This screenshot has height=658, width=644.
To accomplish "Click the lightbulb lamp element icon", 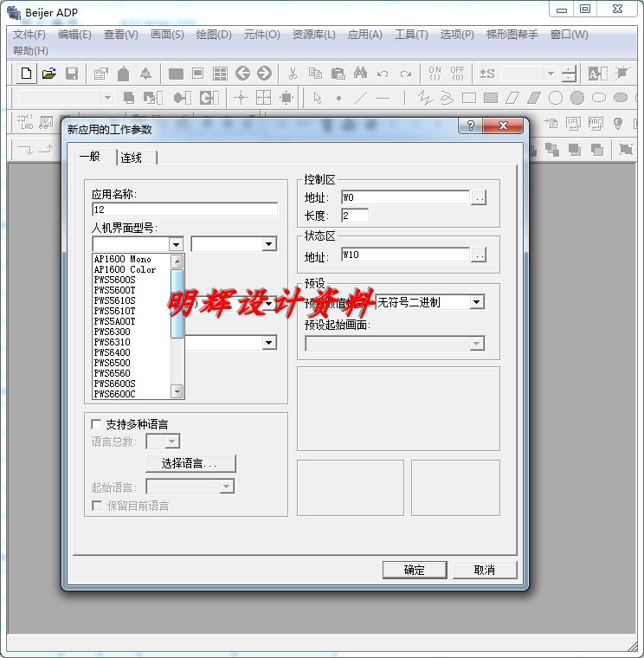I will coord(617,123).
